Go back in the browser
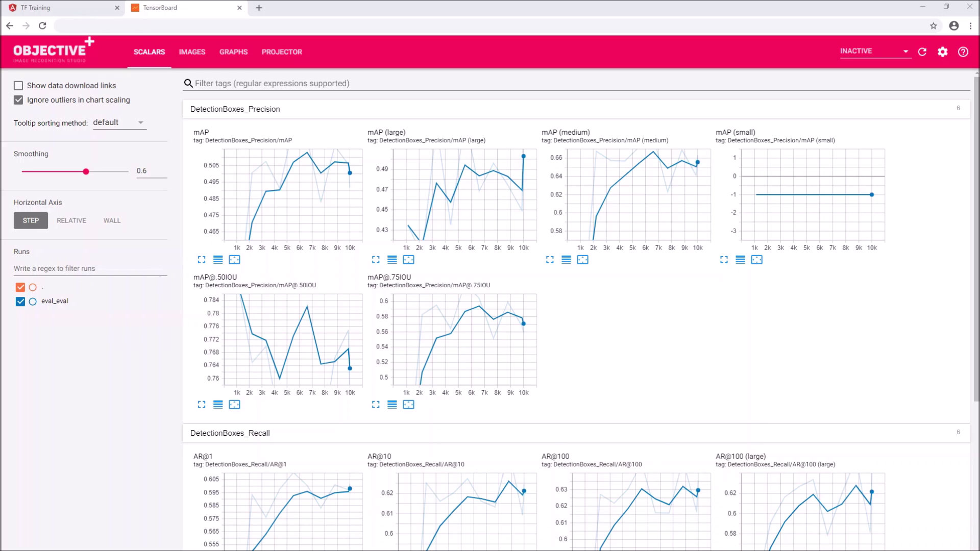Screen dimensions: 980x551 10,26
